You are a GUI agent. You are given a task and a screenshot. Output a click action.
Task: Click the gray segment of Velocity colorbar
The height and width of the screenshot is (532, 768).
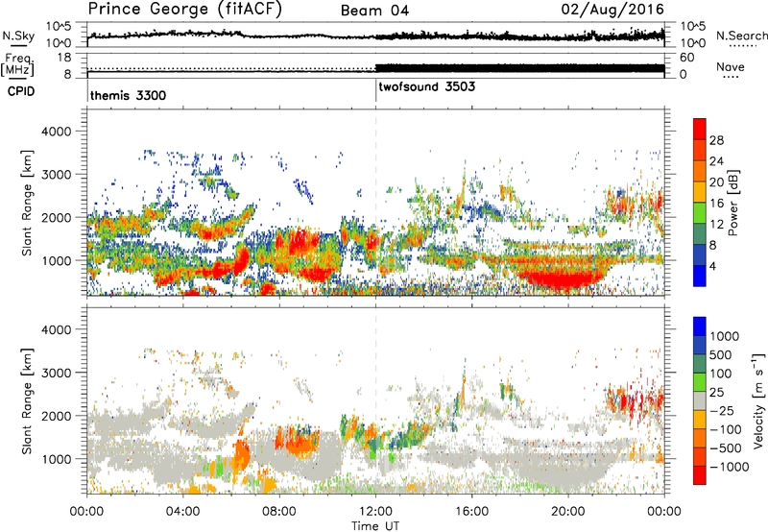(x=700, y=401)
